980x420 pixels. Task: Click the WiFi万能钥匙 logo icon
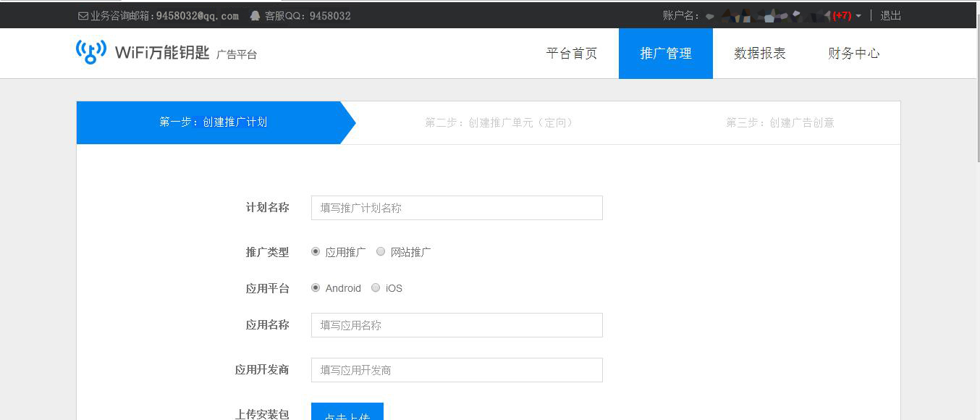tap(89, 51)
